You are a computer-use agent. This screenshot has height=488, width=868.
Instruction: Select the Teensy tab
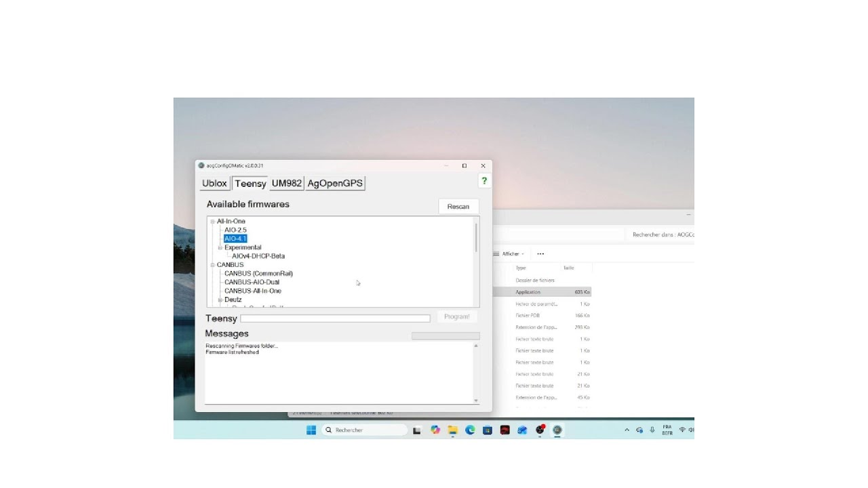[x=250, y=183]
